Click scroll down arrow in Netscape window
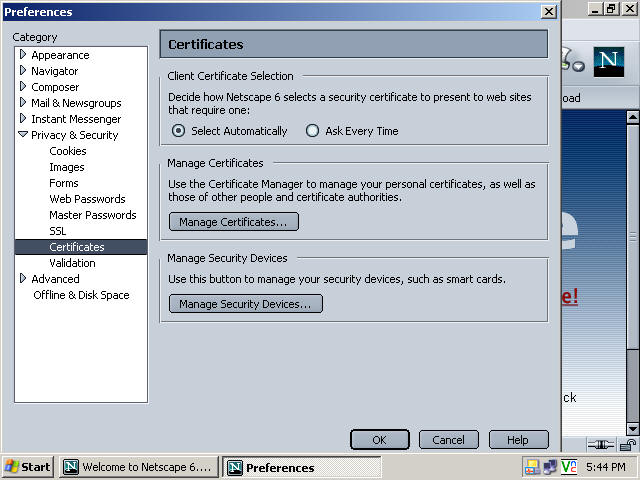Image resolution: width=640 pixels, height=480 pixels. (633, 429)
